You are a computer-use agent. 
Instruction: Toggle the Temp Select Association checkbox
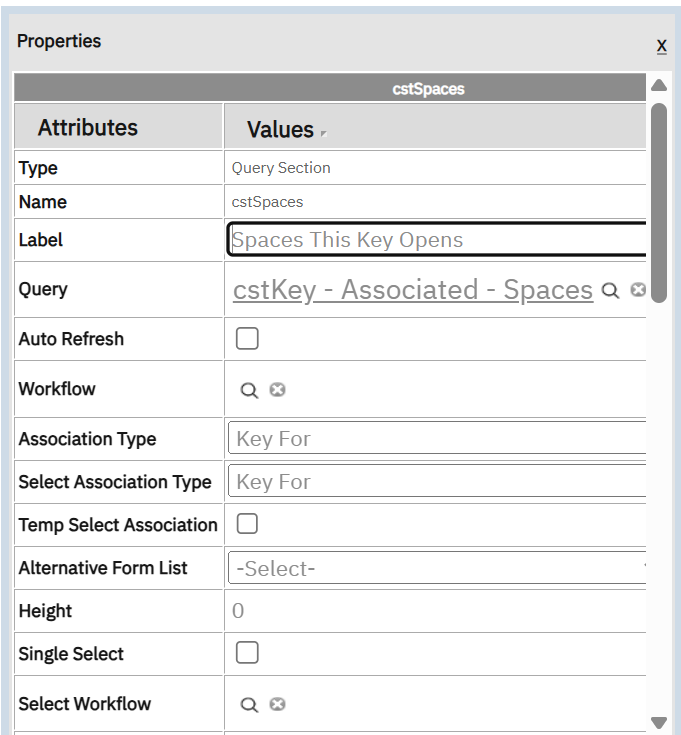[x=247, y=524]
